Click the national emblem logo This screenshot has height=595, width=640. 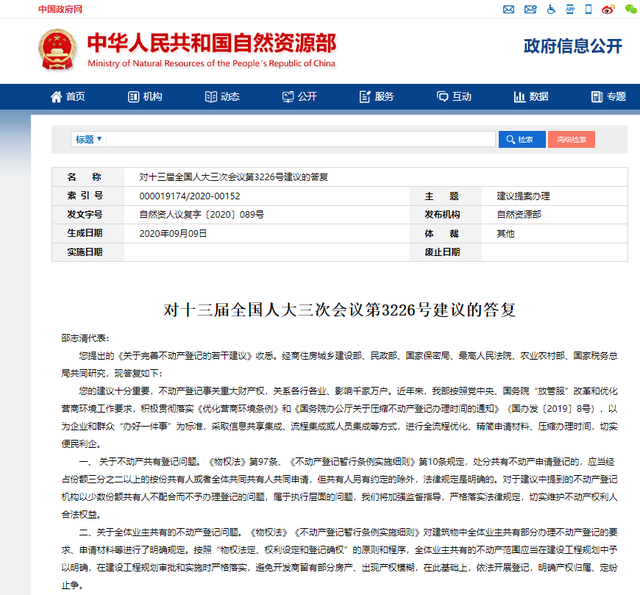(57, 49)
